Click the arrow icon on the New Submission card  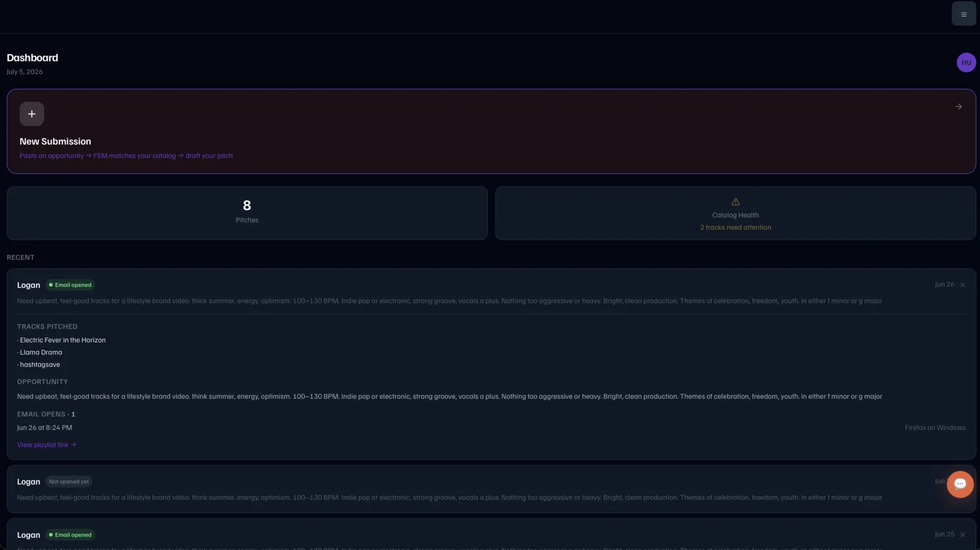point(959,107)
